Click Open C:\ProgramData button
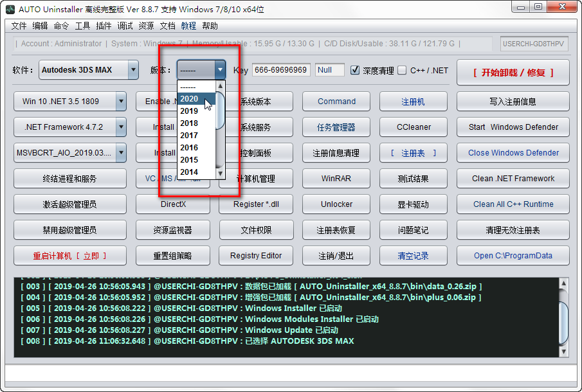Screen dimensions: 582x392 [x=513, y=256]
